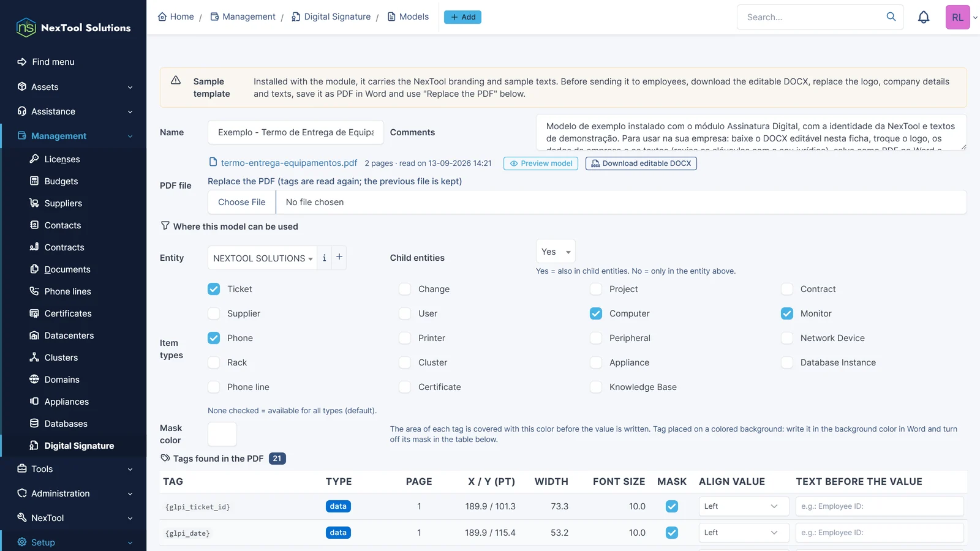This screenshot has height=551, width=980.
Task: Click the search magnifier icon
Action: click(891, 17)
